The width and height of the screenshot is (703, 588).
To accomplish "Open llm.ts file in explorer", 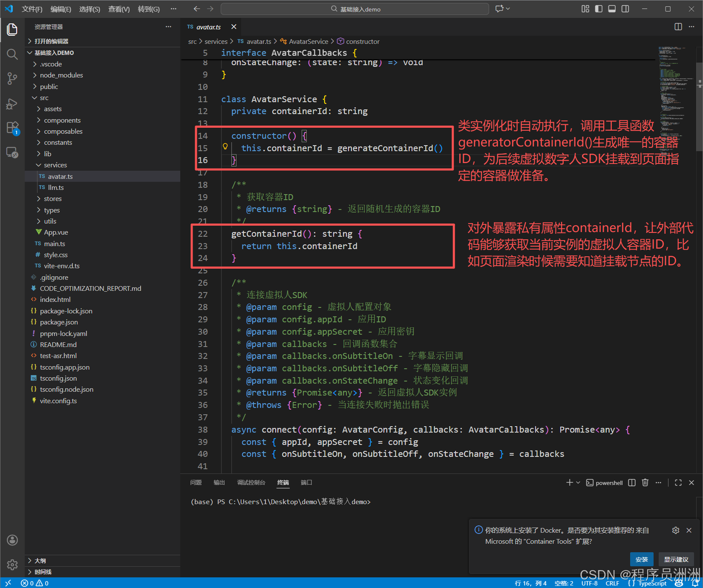I will pos(102,187).
